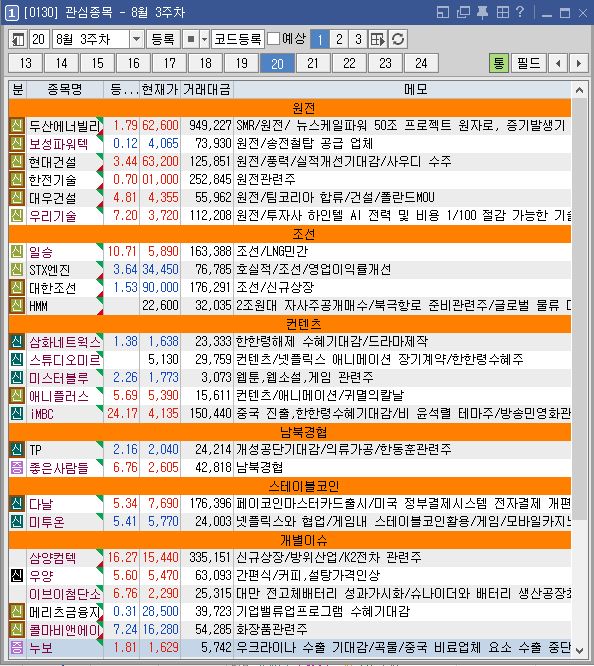
Task: Click the 필드 button
Action: coord(528,63)
